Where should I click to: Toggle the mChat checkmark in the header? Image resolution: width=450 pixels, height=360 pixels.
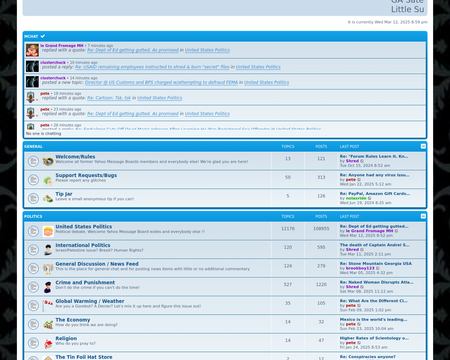tap(43, 36)
